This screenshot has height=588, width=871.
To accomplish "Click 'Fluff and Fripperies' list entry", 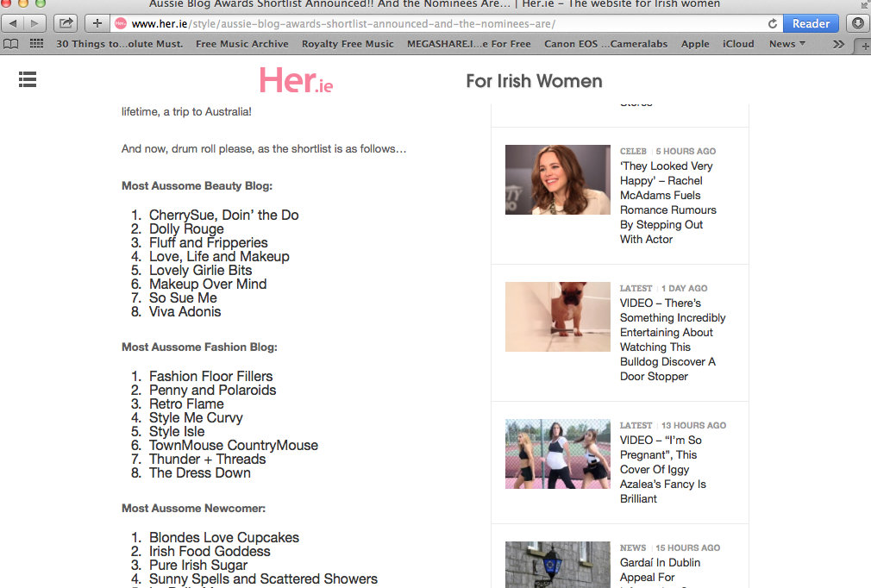I will 209,242.
